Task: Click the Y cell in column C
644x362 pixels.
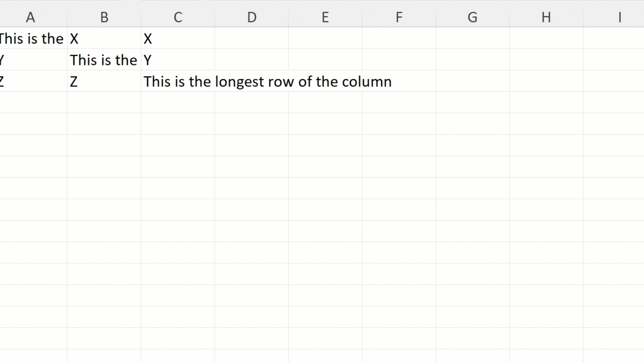Action: (178, 60)
